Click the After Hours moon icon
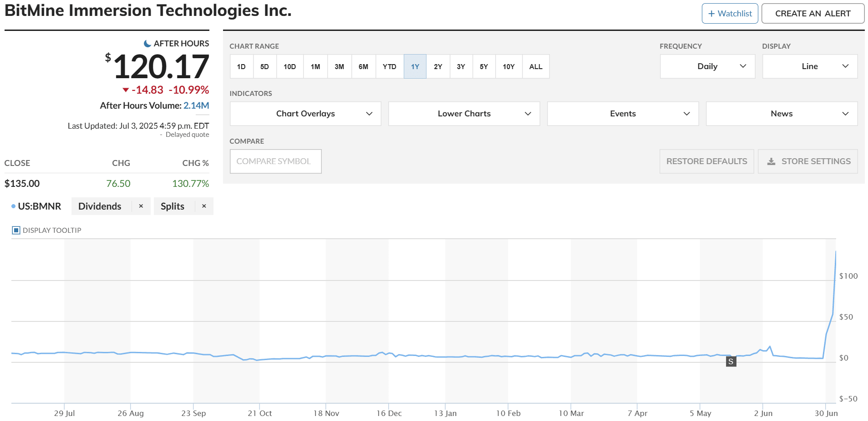Image resolution: width=868 pixels, height=421 pixels. tap(147, 44)
